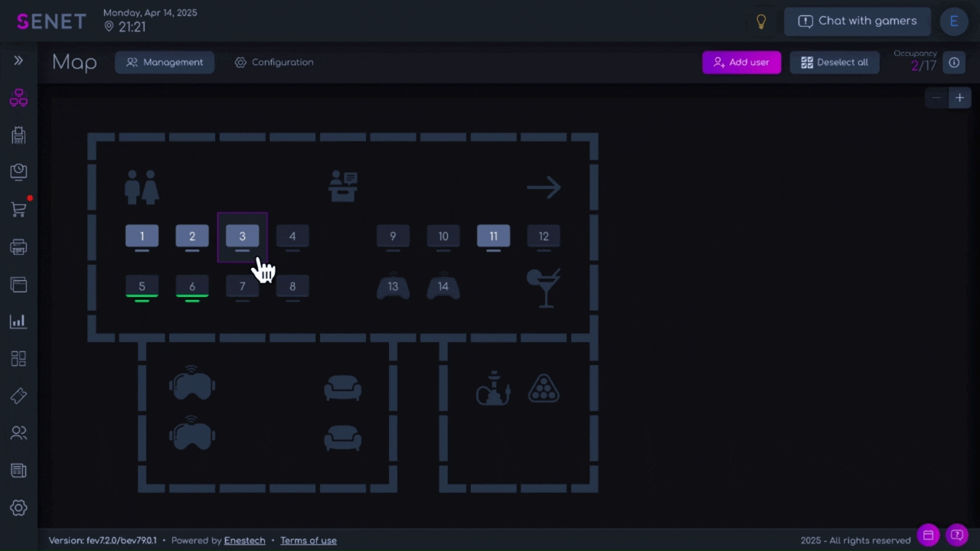Open the statistics bar chart icon
This screenshot has height=551, width=980.
pos(18,321)
